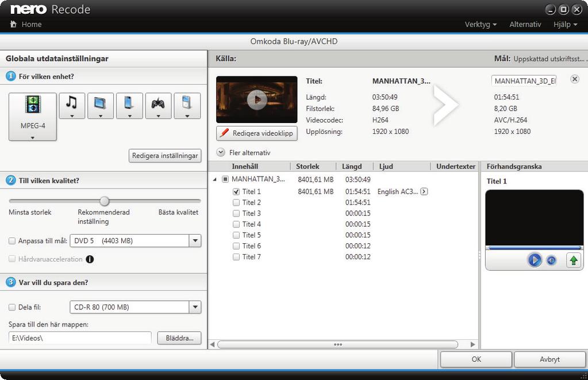Check Titel 7 checkbox
The width and height of the screenshot is (588, 380).
point(236,257)
